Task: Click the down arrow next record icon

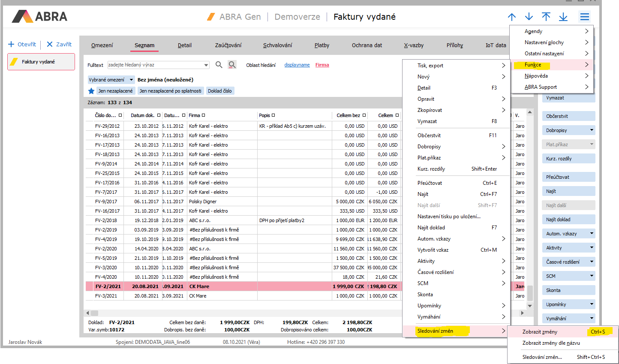Action: pos(529,17)
